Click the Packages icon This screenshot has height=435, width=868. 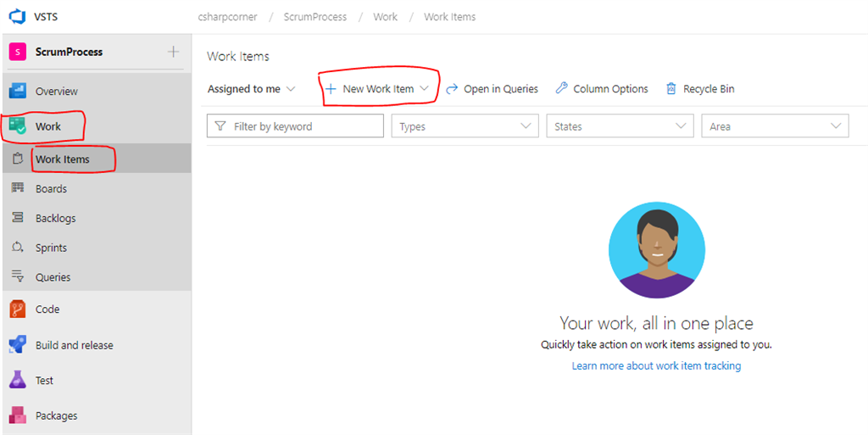click(x=18, y=415)
